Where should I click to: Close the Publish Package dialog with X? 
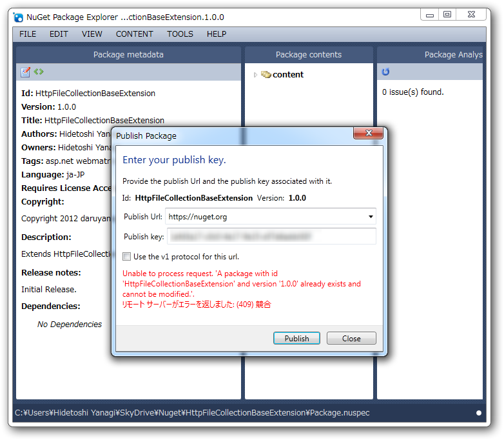369,133
